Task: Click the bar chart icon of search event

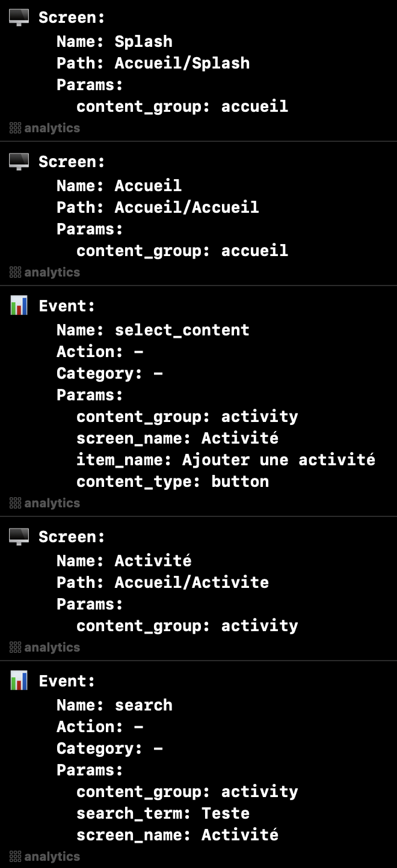Action: coord(19,681)
